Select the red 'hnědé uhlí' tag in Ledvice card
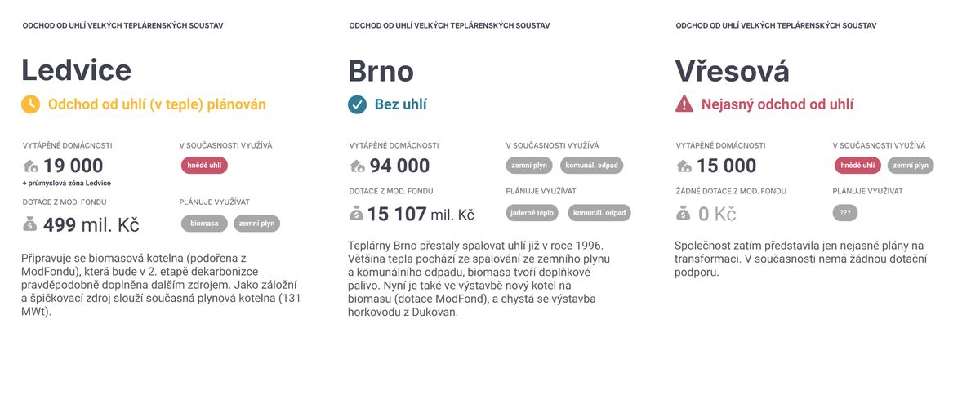Image resolution: width=980 pixels, height=408 pixels. 204,165
